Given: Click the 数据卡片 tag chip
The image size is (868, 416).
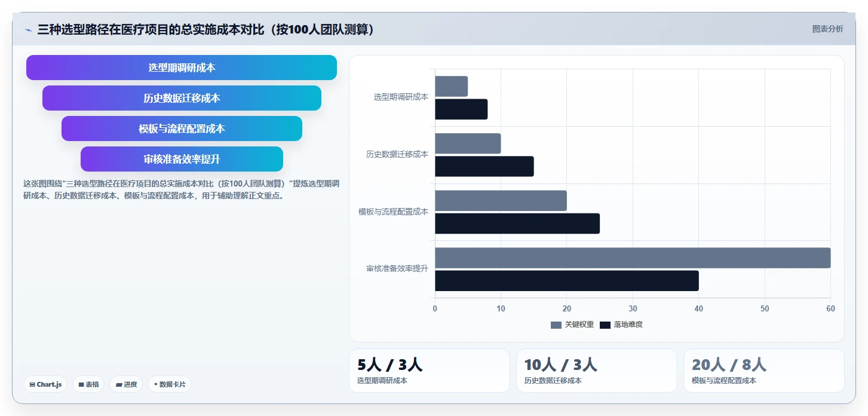Looking at the screenshot, I should pyautogui.click(x=170, y=384).
